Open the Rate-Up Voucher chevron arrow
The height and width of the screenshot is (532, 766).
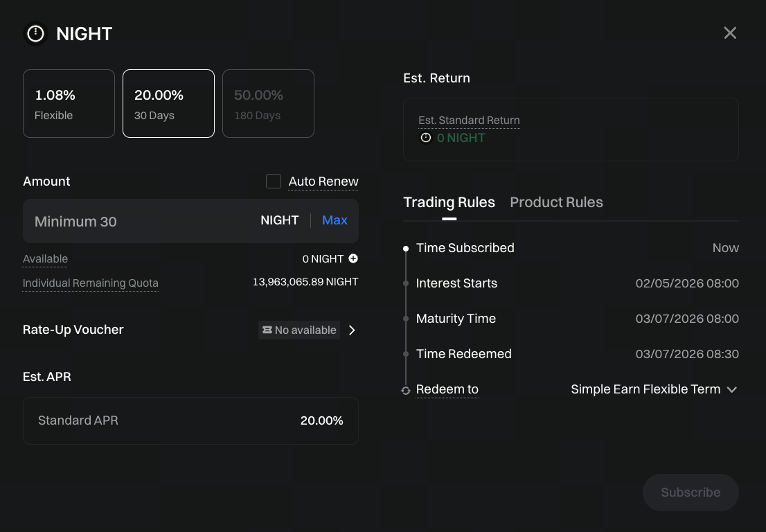pos(352,330)
